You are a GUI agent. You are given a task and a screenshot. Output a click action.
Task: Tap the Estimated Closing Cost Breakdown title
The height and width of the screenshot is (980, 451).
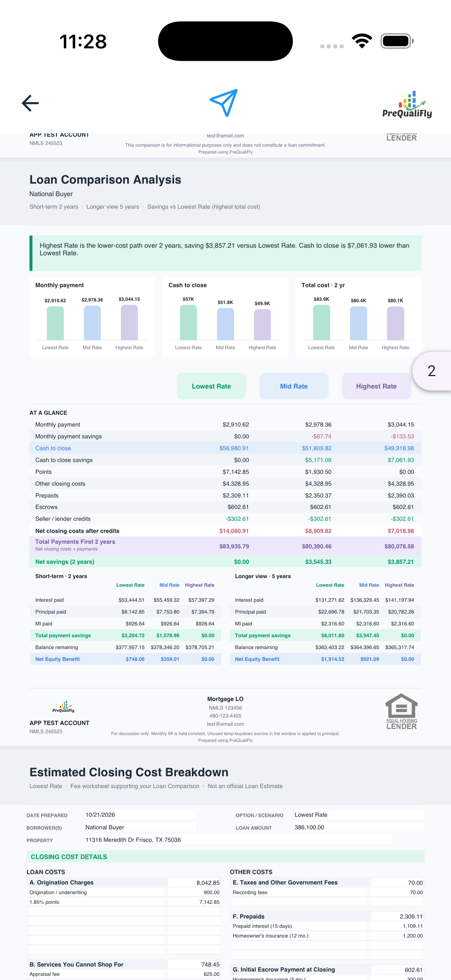pyautogui.click(x=129, y=772)
